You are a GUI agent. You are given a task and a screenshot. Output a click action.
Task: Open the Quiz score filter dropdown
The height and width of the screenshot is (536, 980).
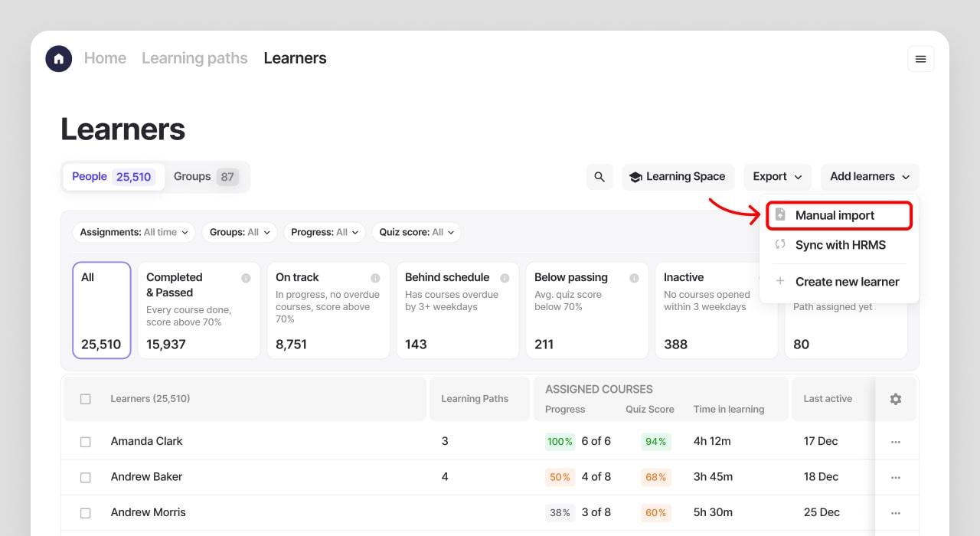pos(416,232)
